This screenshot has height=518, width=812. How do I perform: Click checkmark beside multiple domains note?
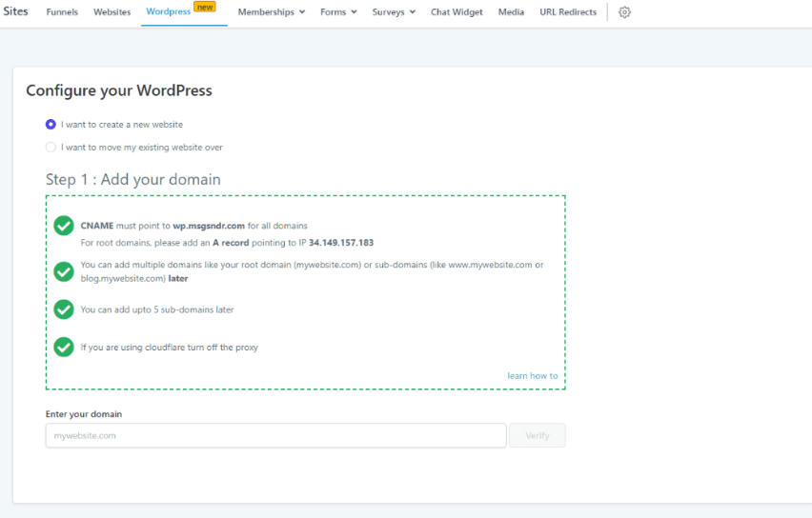(x=64, y=271)
